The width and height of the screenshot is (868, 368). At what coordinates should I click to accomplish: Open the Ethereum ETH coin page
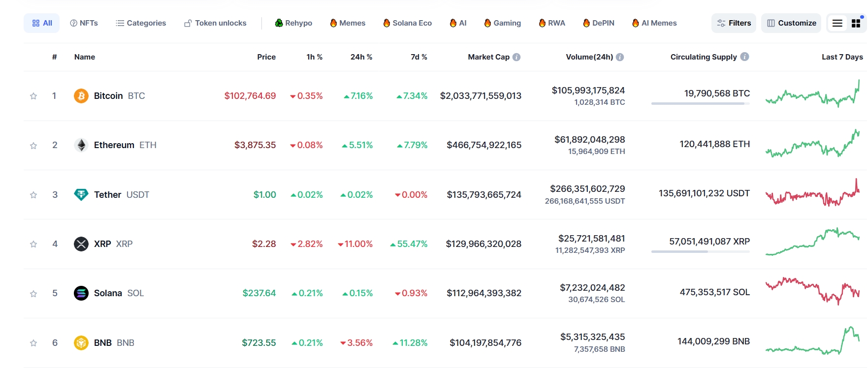(x=125, y=145)
